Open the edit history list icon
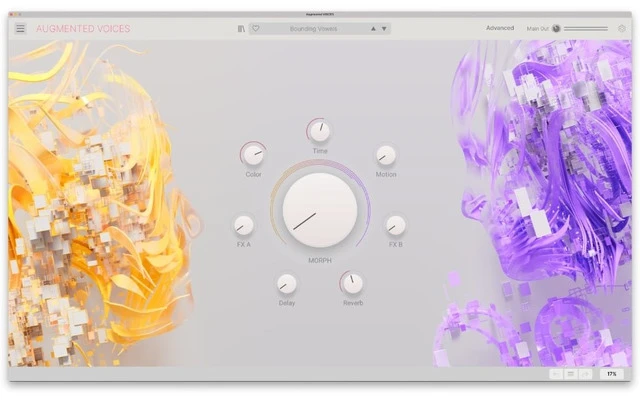640x400 pixels. point(571,374)
